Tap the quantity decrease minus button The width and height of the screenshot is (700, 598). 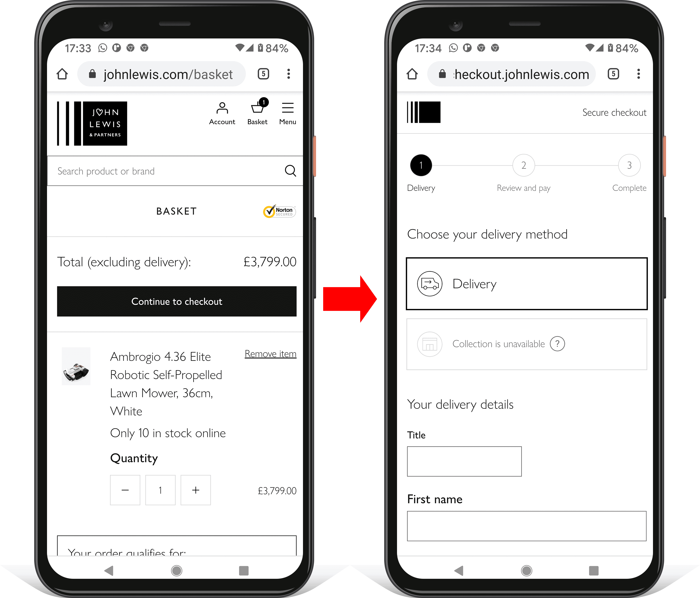pos(126,490)
